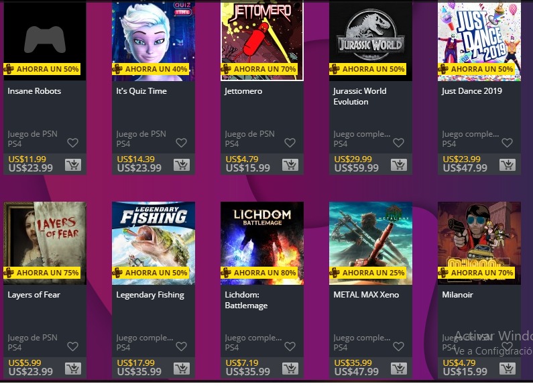The width and height of the screenshot is (533, 392).
Task: Add METAL MAX Xeno to cart
Action: (399, 369)
